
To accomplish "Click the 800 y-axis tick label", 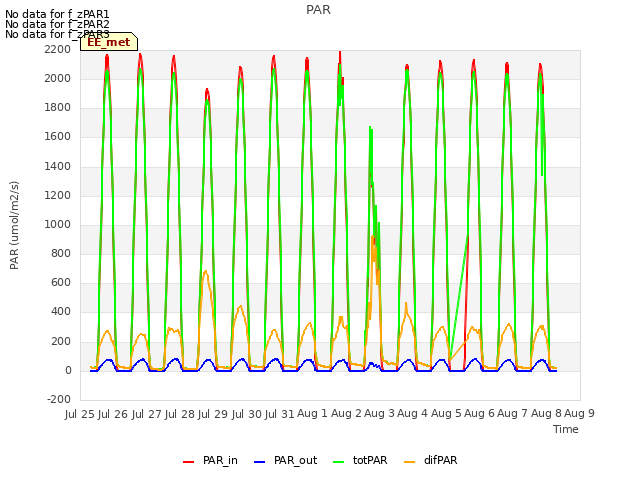I will click(x=61, y=254).
